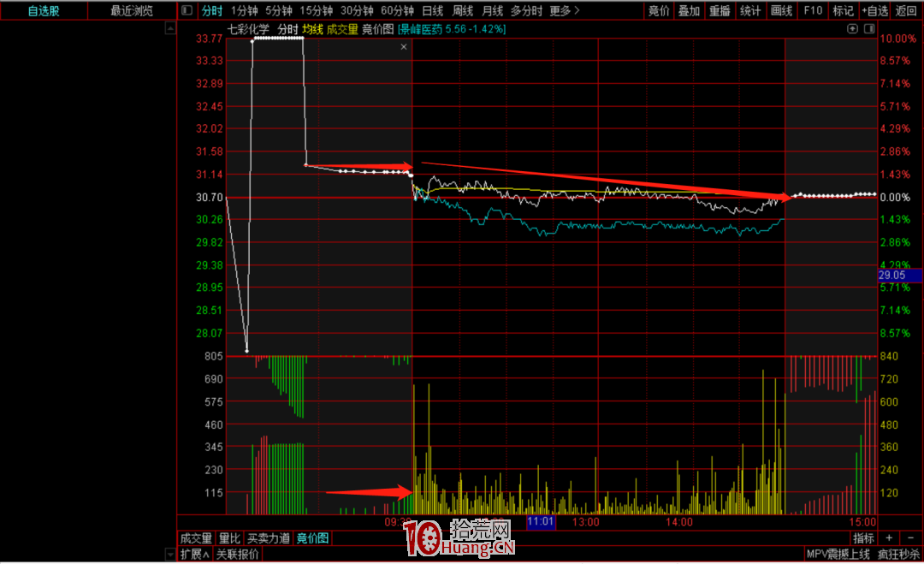Image resolution: width=924 pixels, height=564 pixels.
Task: Switch to the 5分钟 chart period
Action: coord(279,10)
